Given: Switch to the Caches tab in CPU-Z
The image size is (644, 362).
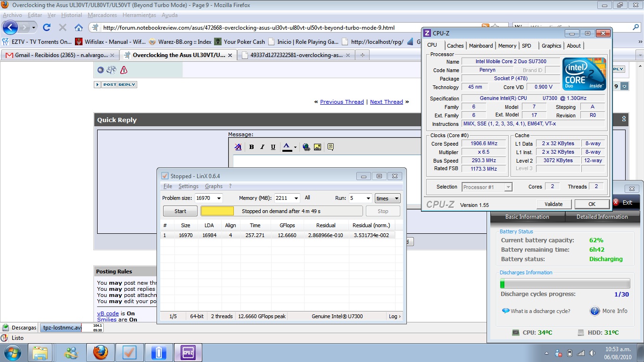Looking at the screenshot, I should [x=455, y=46].
